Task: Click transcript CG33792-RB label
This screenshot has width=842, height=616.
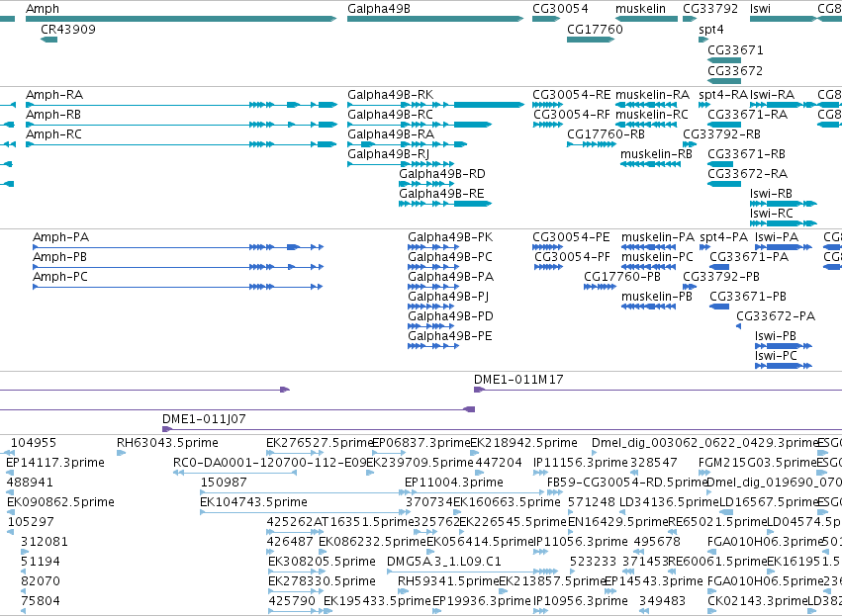Action: 721,134
